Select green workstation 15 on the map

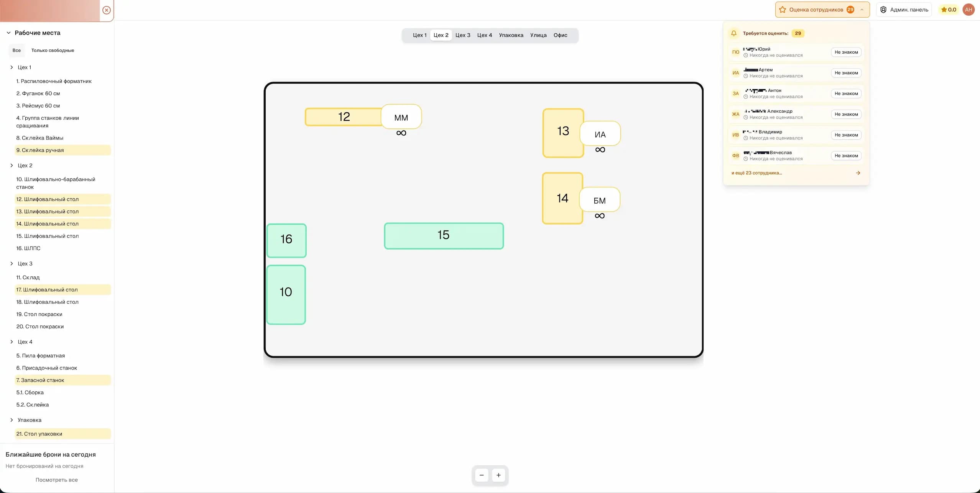click(443, 235)
